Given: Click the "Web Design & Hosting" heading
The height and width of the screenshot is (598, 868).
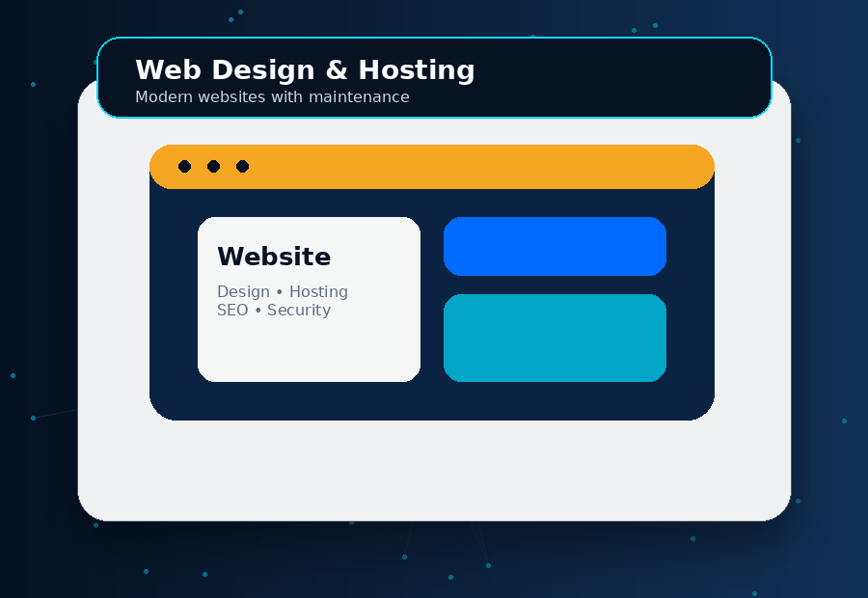Looking at the screenshot, I should (x=305, y=70).
